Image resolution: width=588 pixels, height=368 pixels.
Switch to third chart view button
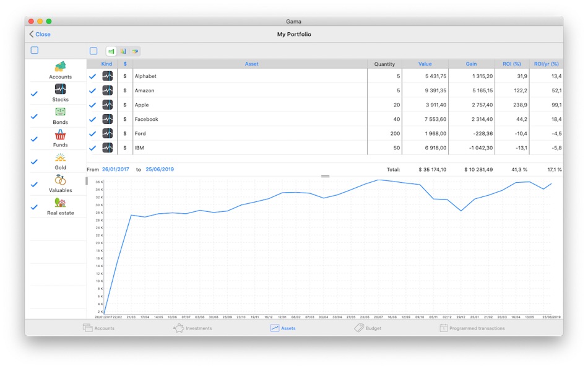(135, 51)
